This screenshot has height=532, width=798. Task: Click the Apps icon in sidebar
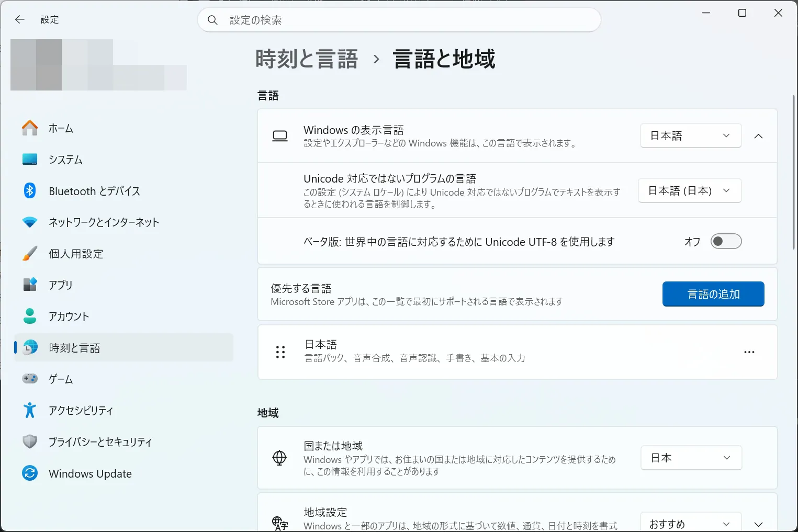(30, 285)
